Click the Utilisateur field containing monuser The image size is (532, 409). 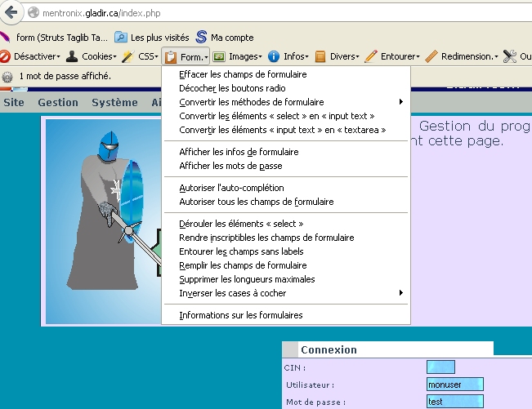455,385
